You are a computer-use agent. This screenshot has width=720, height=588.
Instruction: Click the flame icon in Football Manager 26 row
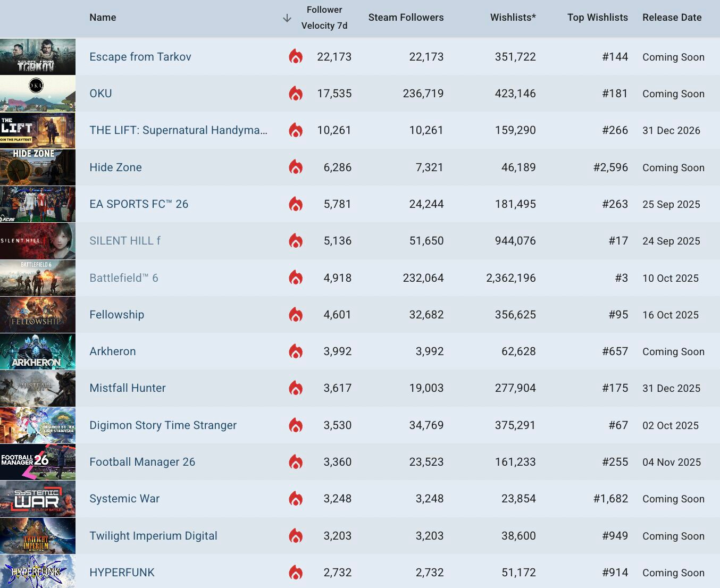(x=296, y=462)
